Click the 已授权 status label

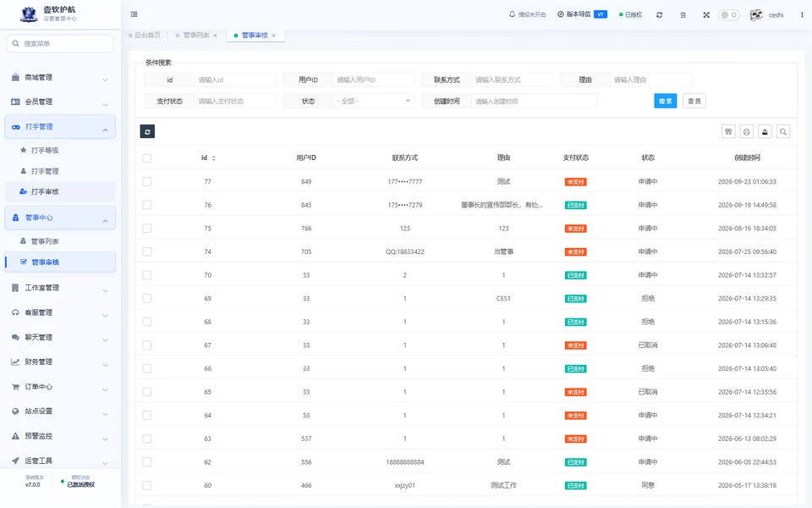click(x=631, y=15)
